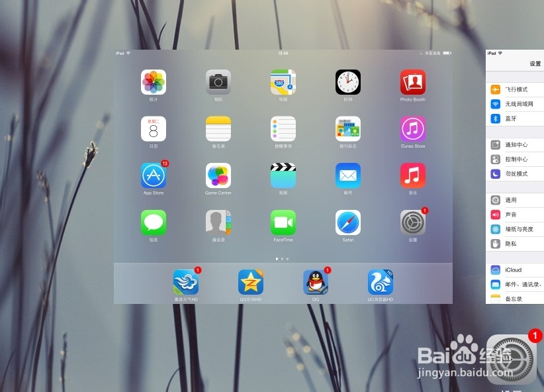The width and height of the screenshot is (544, 392).
Task: Open 邮件、通讯录 row in Settings card
Action: pos(515,285)
